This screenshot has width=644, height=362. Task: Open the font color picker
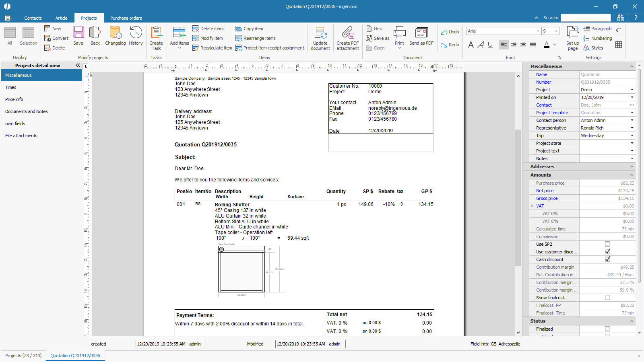tap(555, 45)
